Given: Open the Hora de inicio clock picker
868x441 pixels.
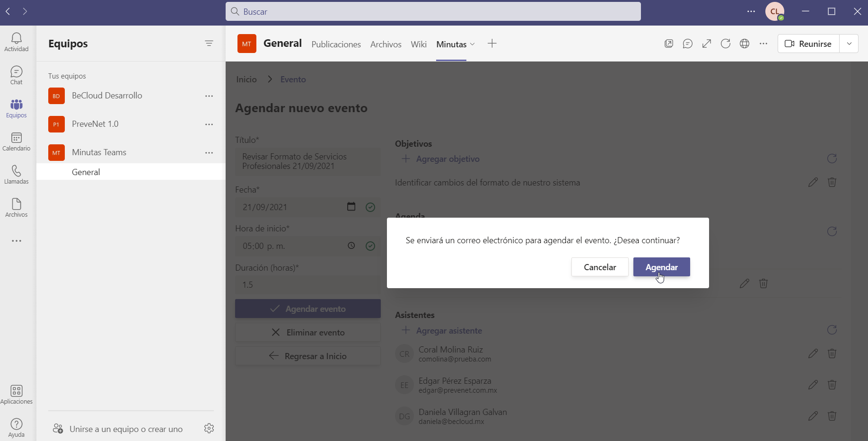Looking at the screenshot, I should pyautogui.click(x=351, y=246).
